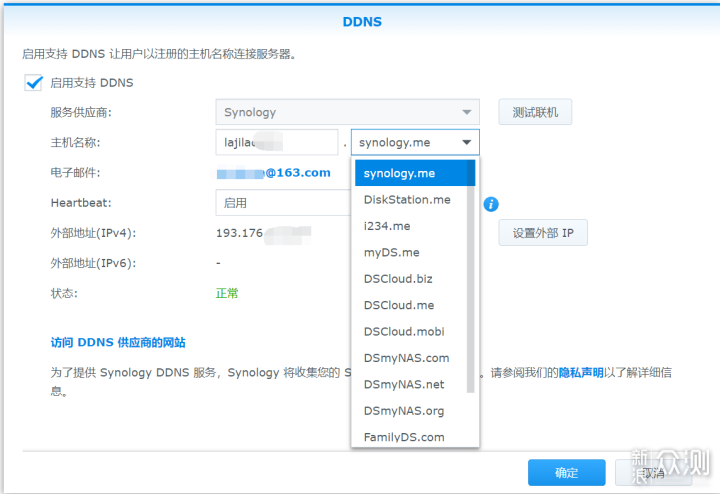Choose FamilyDS.com domain option
The image size is (720, 494).
click(x=411, y=437)
